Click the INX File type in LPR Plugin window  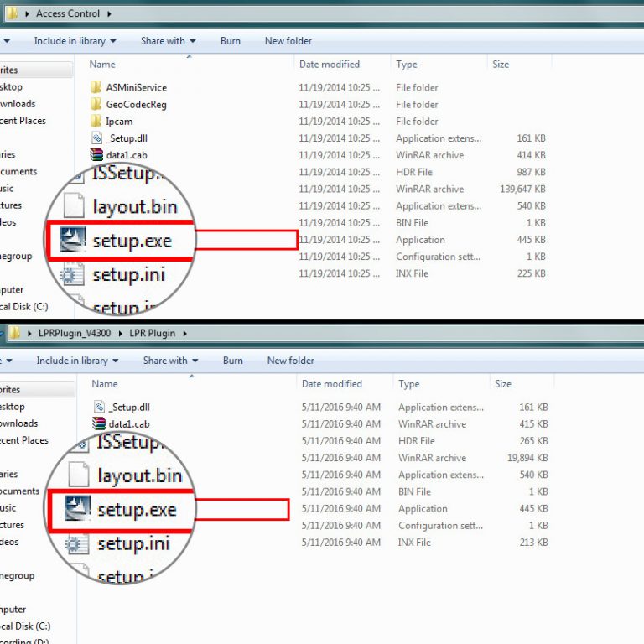point(414,543)
